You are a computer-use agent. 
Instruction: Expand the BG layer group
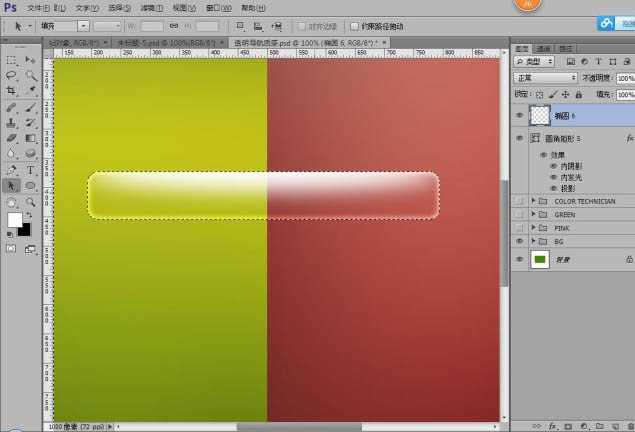click(x=533, y=241)
